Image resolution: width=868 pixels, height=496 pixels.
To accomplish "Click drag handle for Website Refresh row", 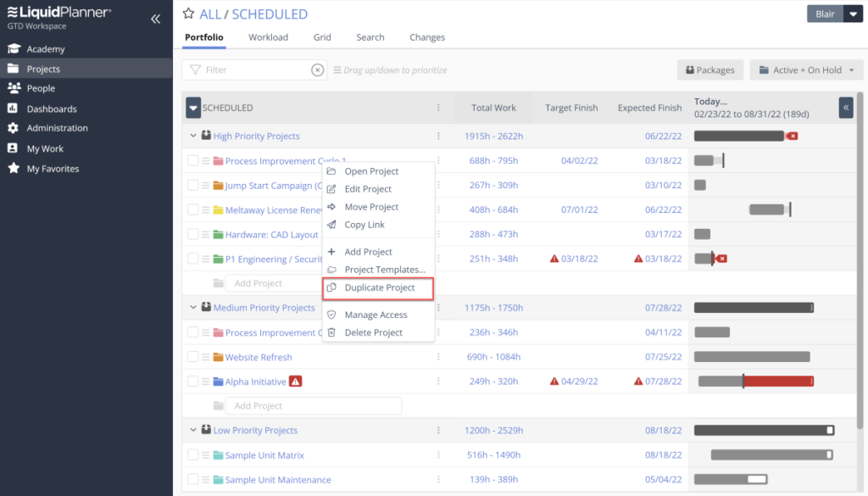I will (x=205, y=357).
